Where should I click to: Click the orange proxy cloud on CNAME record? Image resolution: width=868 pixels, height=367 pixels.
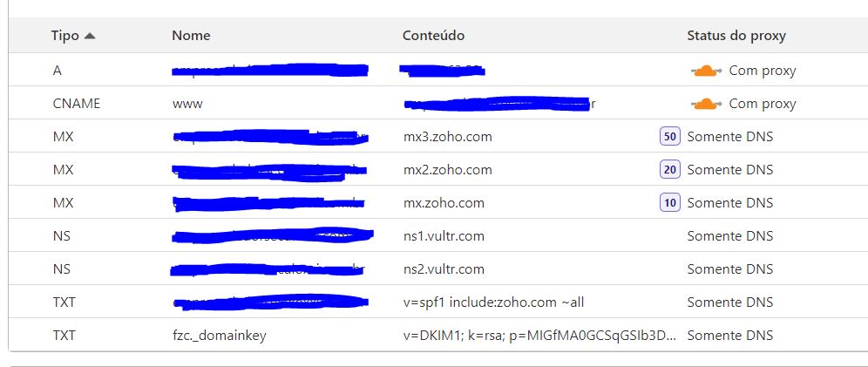pyautogui.click(x=706, y=104)
